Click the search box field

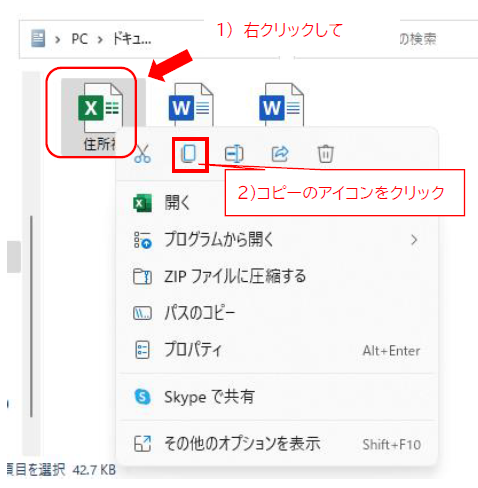tap(437, 39)
